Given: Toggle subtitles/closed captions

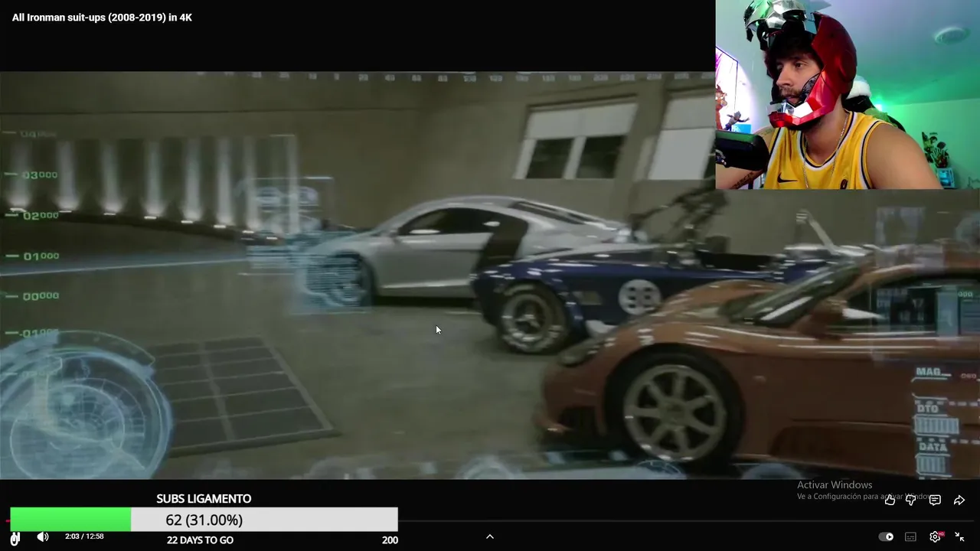Looking at the screenshot, I should pos(910,537).
